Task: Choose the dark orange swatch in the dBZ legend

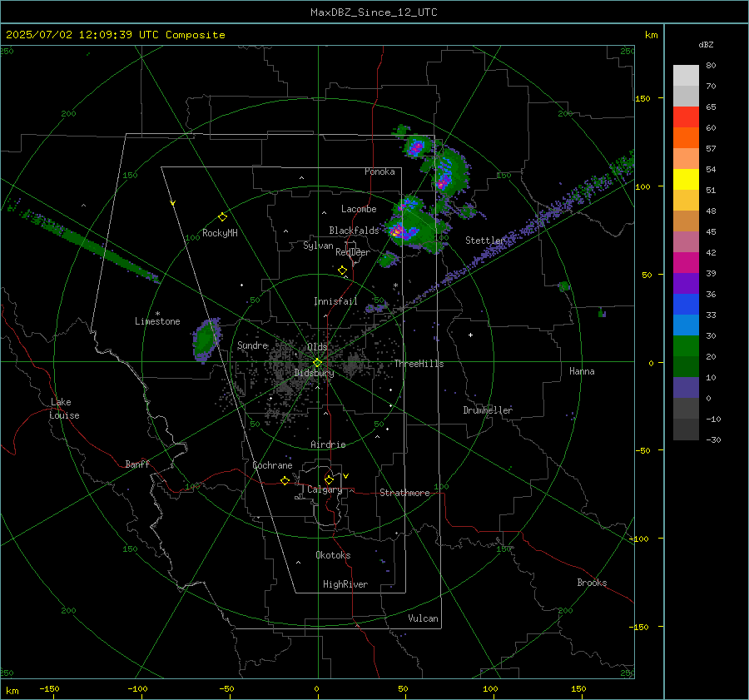Action: click(686, 138)
